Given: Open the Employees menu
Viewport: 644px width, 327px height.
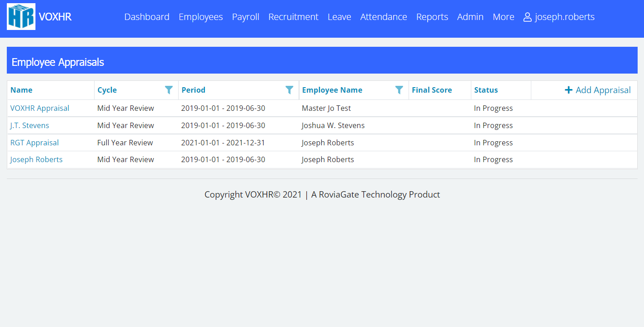Looking at the screenshot, I should (201, 17).
